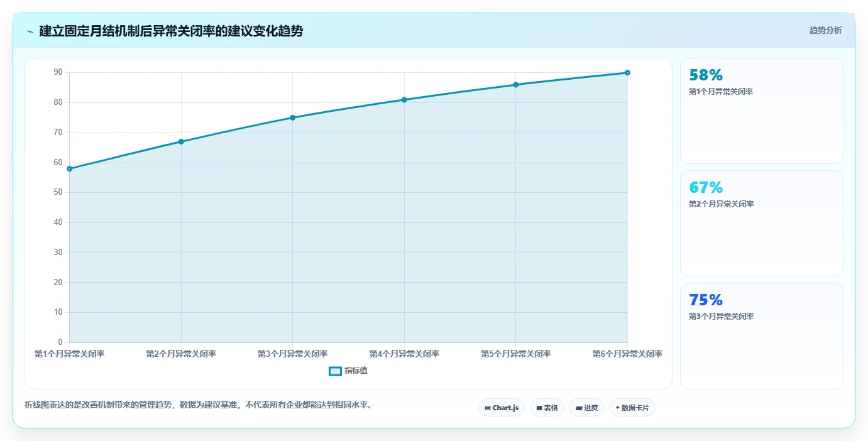Select the 进度 tag chip
Viewport: 868px width, 441px height.
(586, 408)
